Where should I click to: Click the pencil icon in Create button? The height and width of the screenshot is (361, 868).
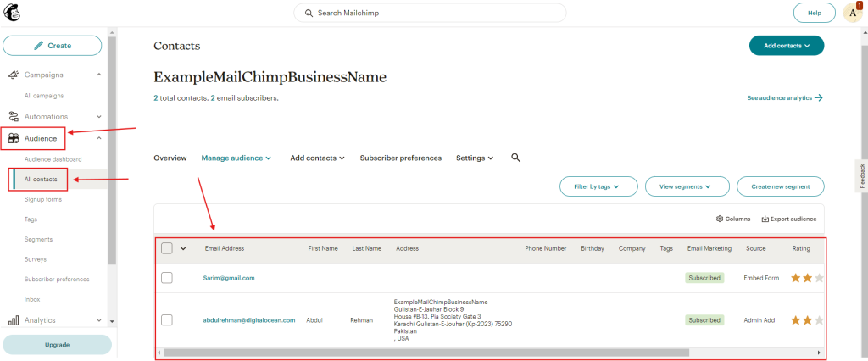pyautogui.click(x=38, y=46)
